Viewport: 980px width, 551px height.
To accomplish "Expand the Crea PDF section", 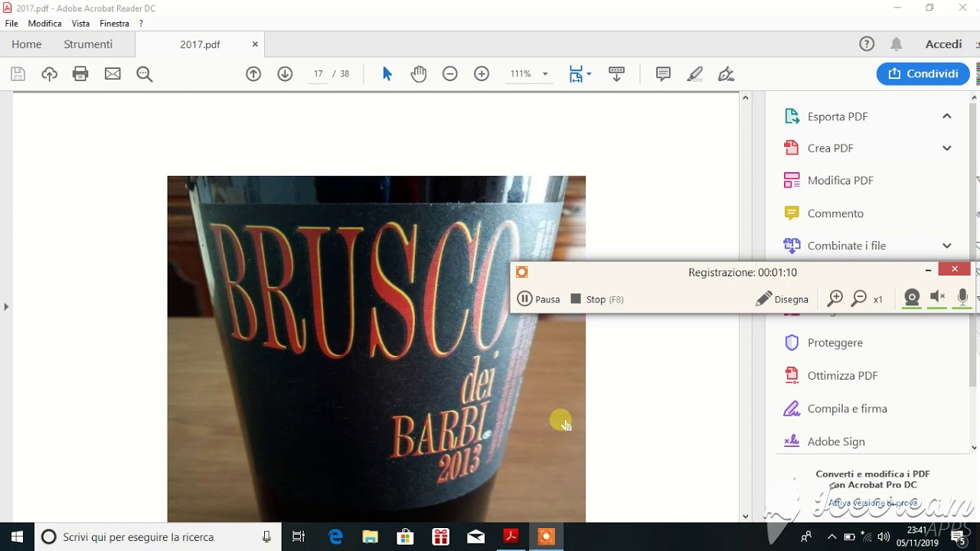I will point(946,148).
